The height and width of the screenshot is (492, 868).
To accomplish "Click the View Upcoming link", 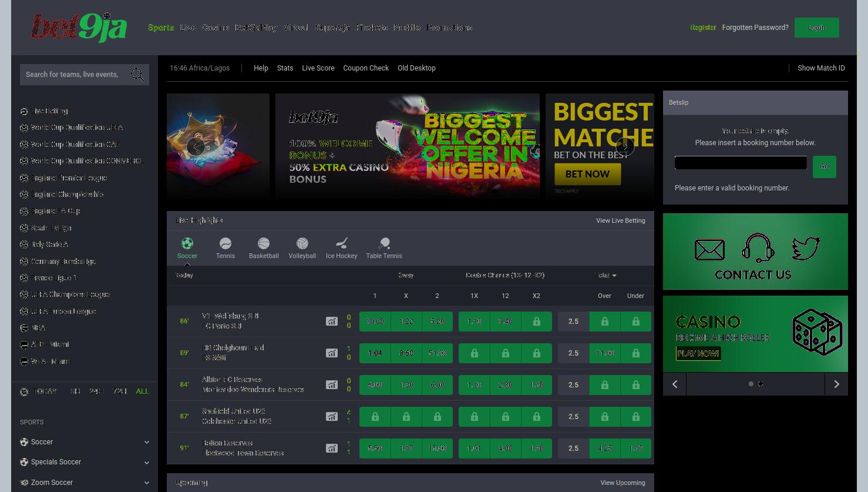I will (623, 483).
